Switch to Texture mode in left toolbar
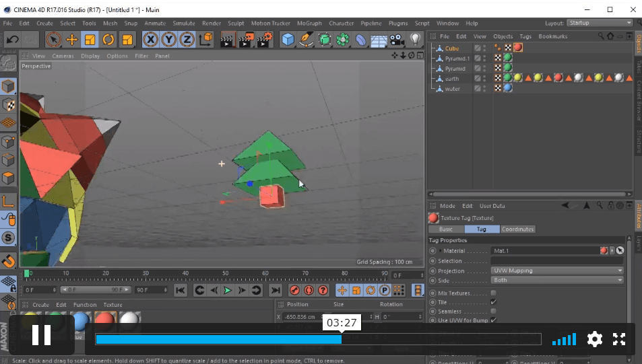Screen dimensions: 642x364 tap(8, 105)
